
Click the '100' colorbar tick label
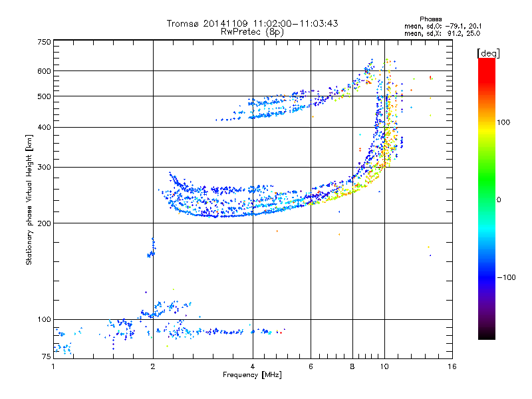(x=503, y=122)
